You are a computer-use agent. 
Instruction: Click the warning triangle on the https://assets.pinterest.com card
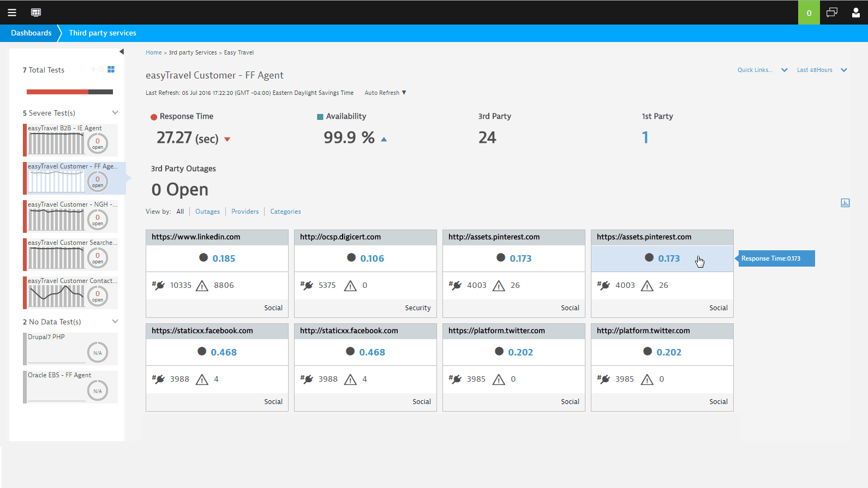(x=647, y=286)
